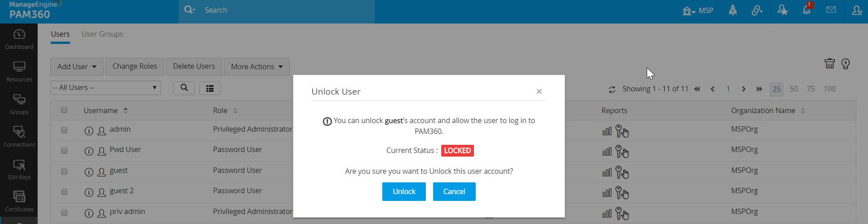The width and height of the screenshot is (868, 224).
Task: Open the mail envelope icon
Action: click(x=831, y=10)
